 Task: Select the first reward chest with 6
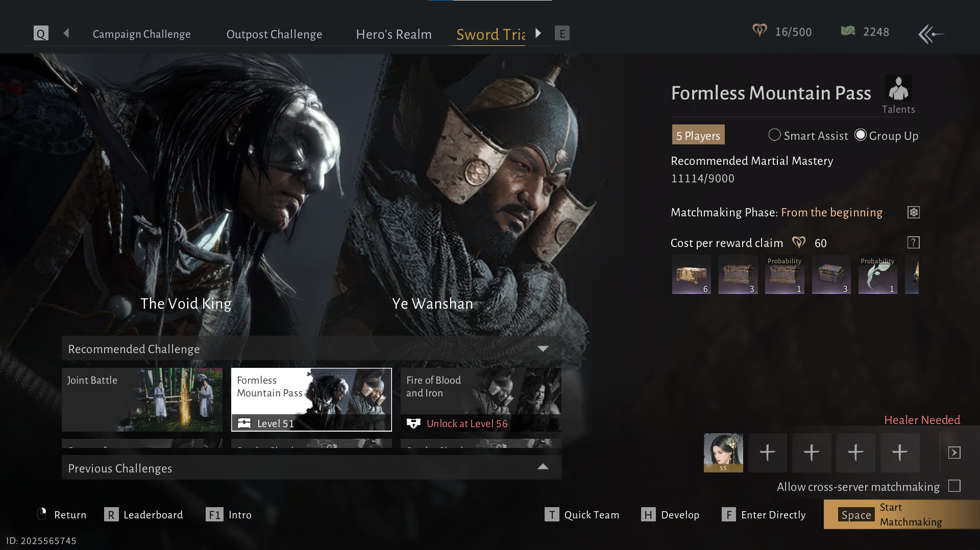tap(692, 274)
